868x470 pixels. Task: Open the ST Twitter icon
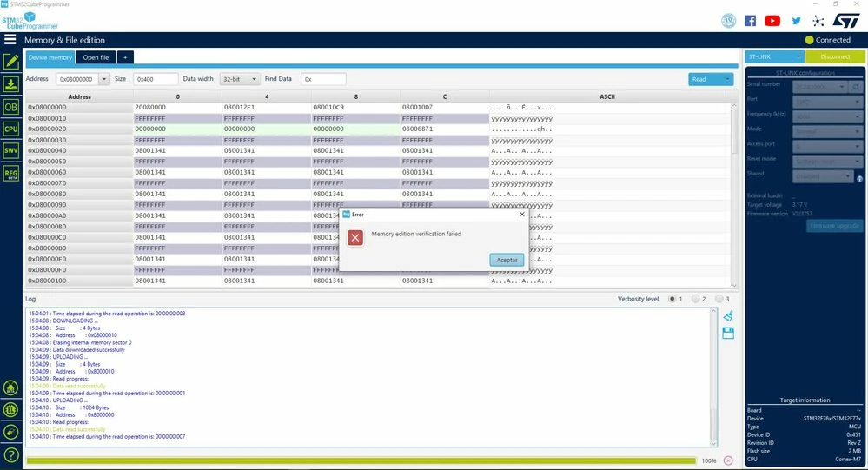pos(796,21)
